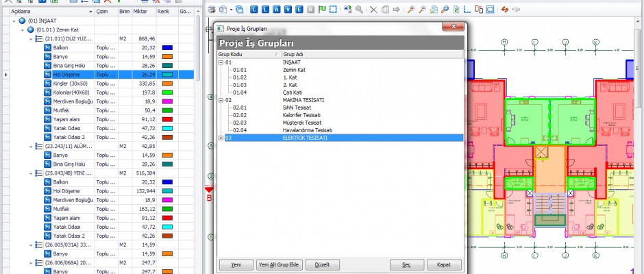The height and width of the screenshot is (274, 644).
Task: Click the green flag toolbar icon
Action: click(321, 10)
